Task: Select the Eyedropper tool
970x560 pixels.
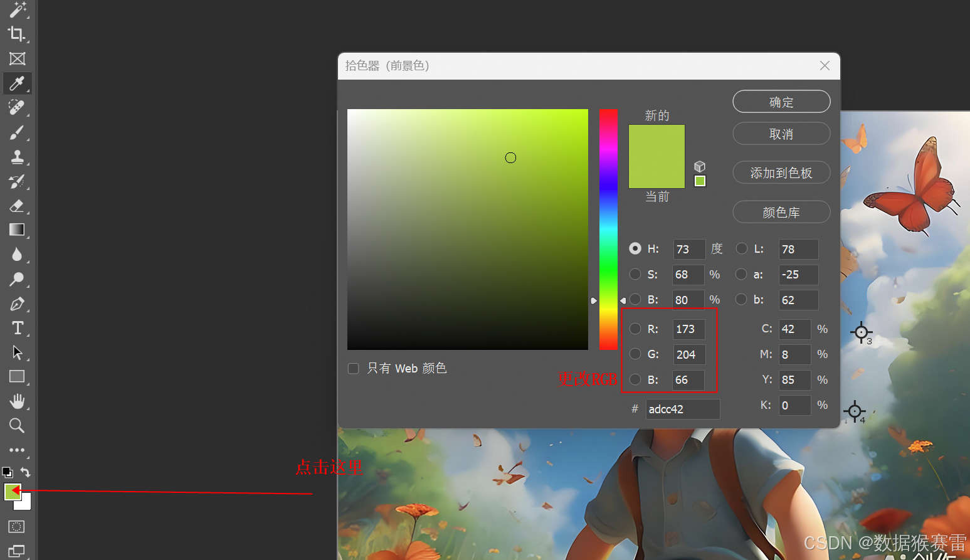Action: [x=17, y=83]
